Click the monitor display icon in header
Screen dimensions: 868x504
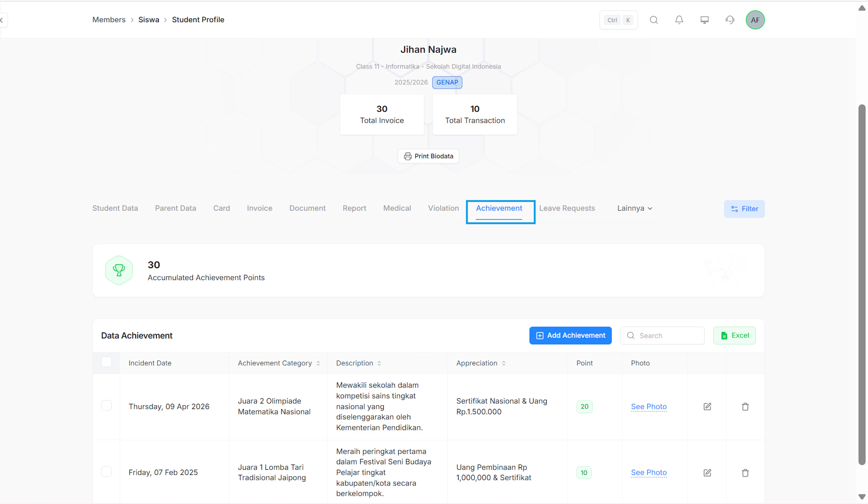(x=704, y=20)
